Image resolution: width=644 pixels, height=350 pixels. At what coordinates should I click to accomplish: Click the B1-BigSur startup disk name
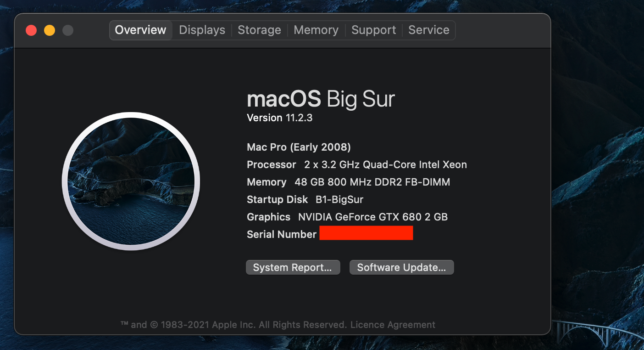tap(339, 200)
